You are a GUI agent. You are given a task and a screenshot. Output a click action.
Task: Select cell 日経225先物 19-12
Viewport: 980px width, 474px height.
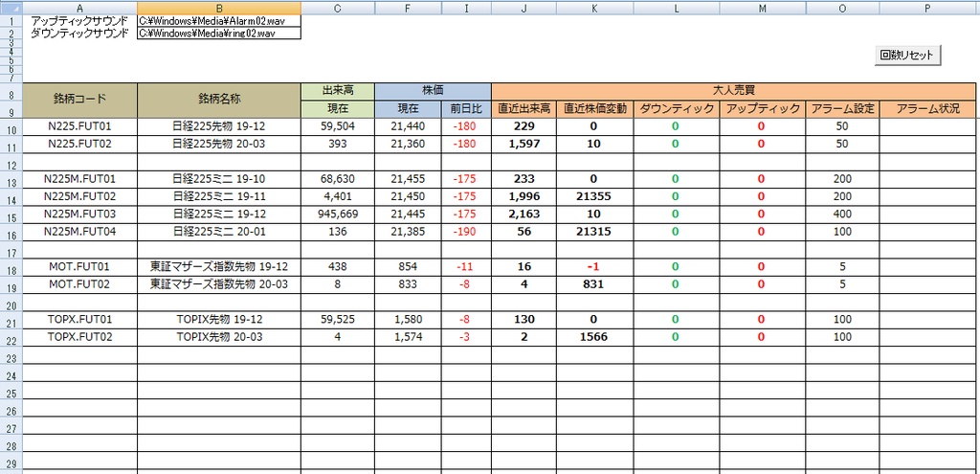point(219,127)
